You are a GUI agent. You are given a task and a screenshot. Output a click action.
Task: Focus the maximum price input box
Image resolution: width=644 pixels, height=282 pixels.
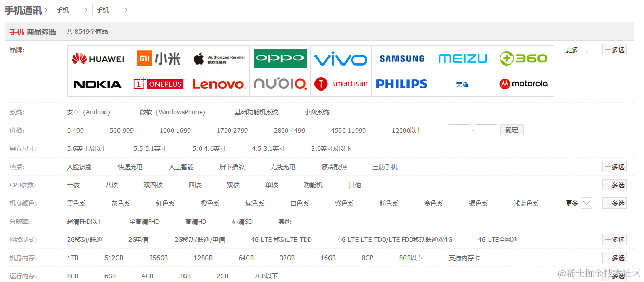point(487,130)
